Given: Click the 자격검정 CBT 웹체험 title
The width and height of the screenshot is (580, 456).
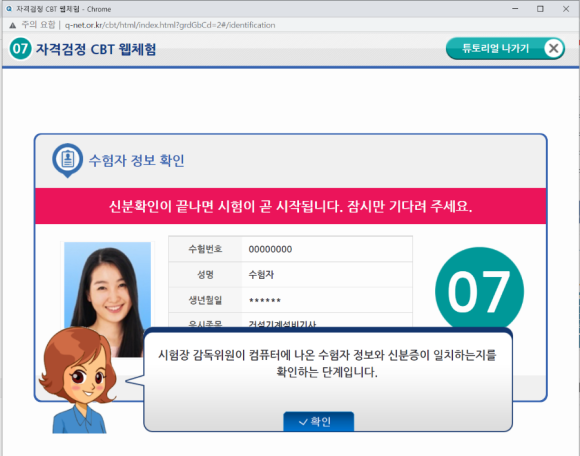Looking at the screenshot, I should 96,49.
